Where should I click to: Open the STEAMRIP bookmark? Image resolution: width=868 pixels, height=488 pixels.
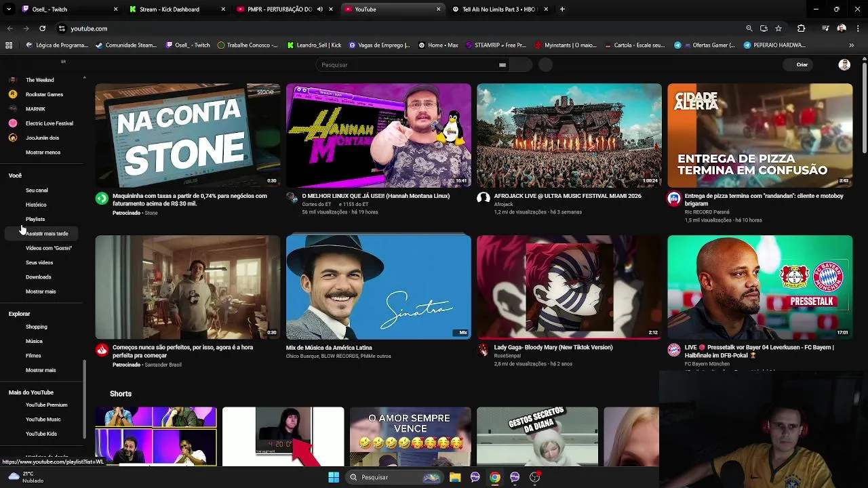click(x=496, y=45)
